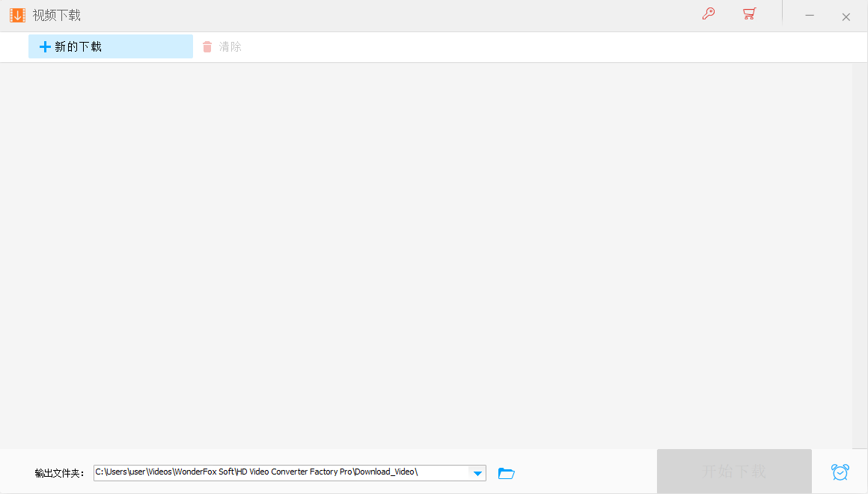
Task: Open the shopping cart purchase icon
Action: [750, 13]
